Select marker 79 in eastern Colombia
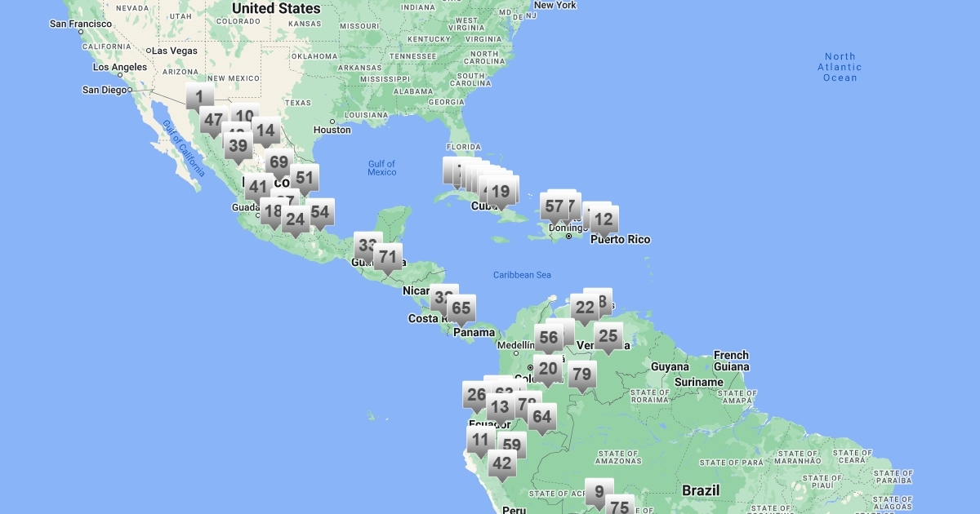The width and height of the screenshot is (980, 514). (x=581, y=375)
